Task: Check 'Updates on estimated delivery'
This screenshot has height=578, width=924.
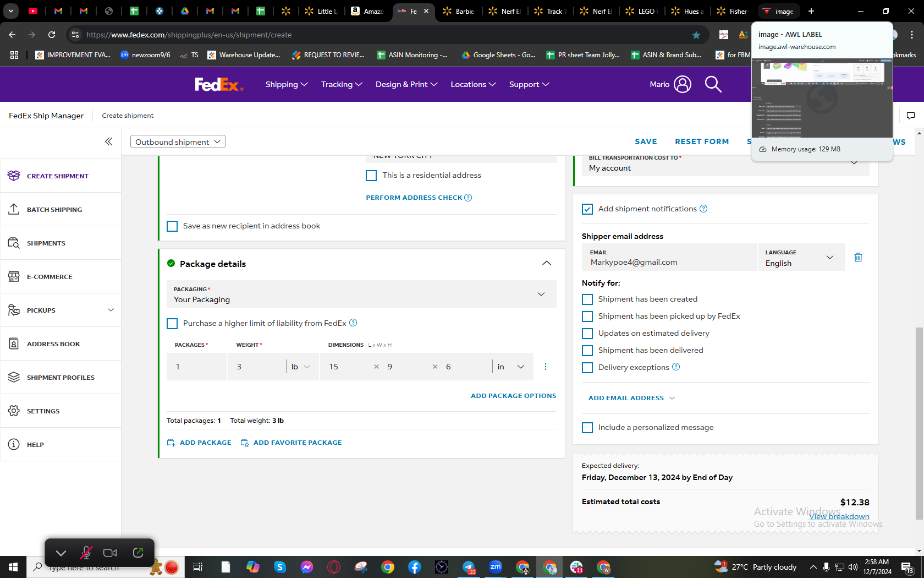Action: coord(587,334)
